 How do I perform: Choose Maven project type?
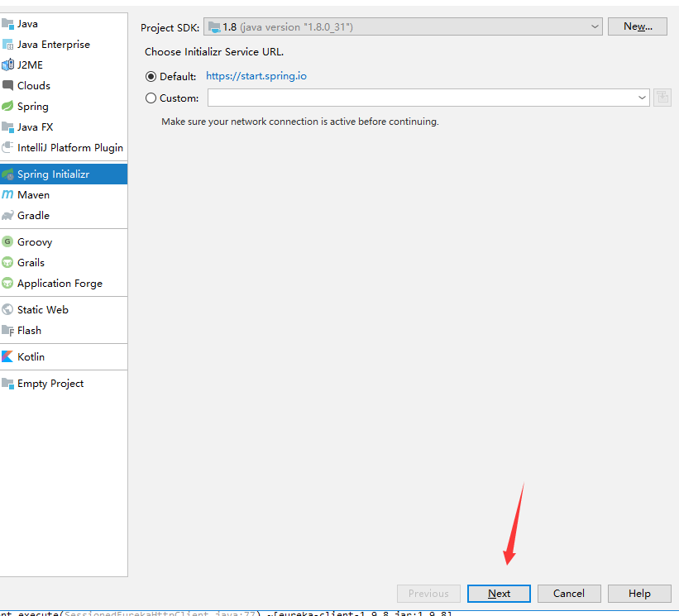click(x=64, y=195)
